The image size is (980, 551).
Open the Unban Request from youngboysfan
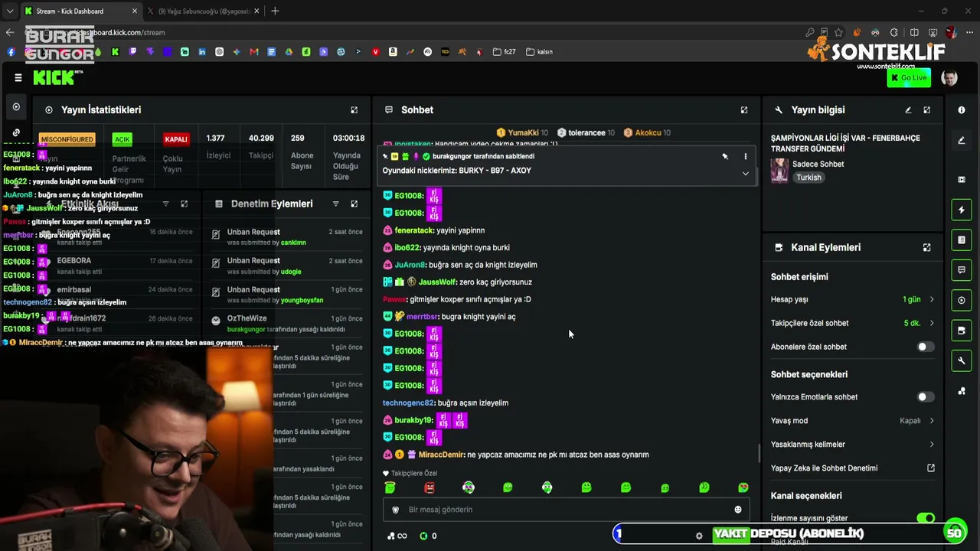(x=287, y=295)
